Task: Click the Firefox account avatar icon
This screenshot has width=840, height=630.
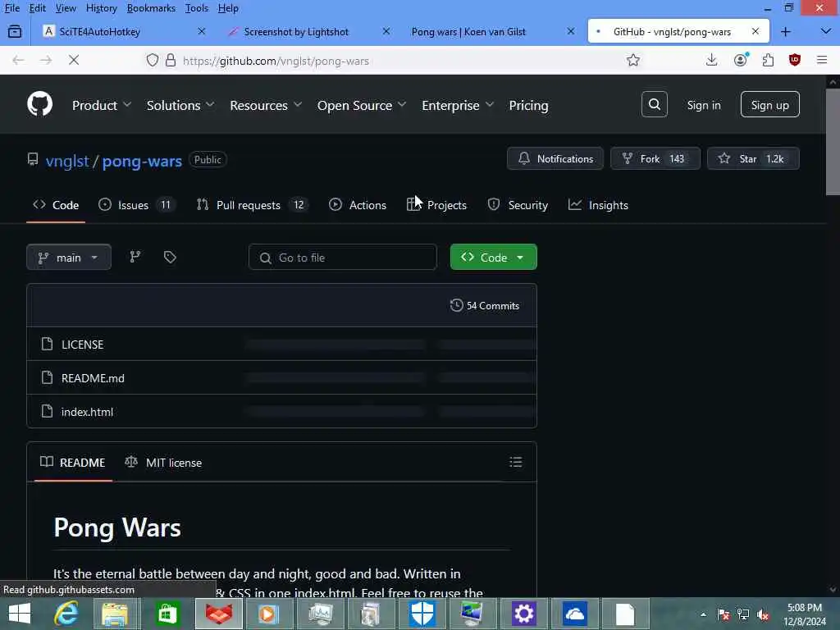Action: (741, 60)
